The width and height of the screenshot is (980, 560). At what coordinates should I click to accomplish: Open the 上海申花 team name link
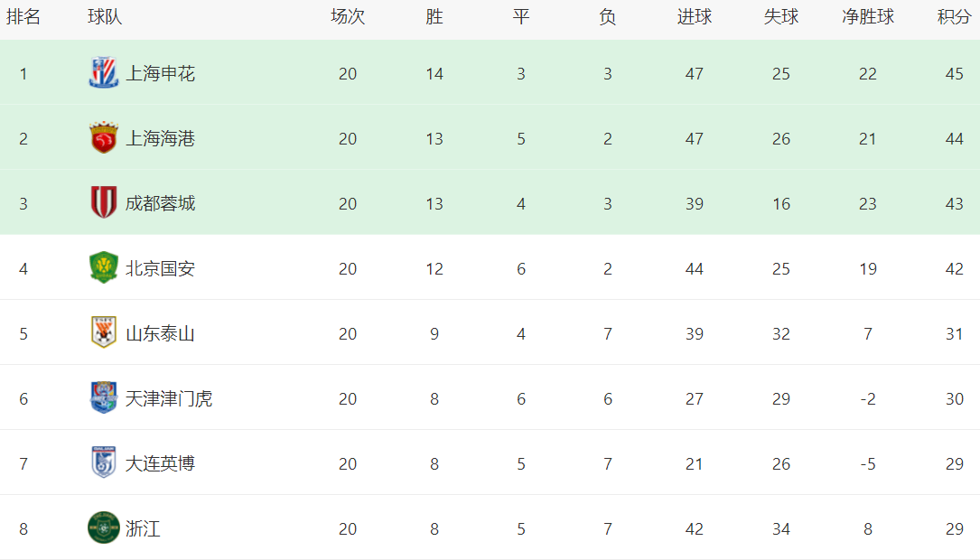click(160, 74)
